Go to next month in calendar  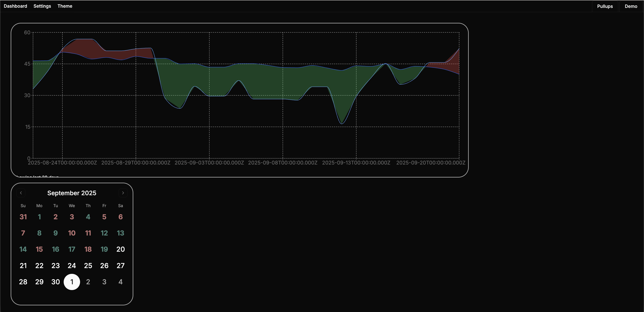[123, 193]
